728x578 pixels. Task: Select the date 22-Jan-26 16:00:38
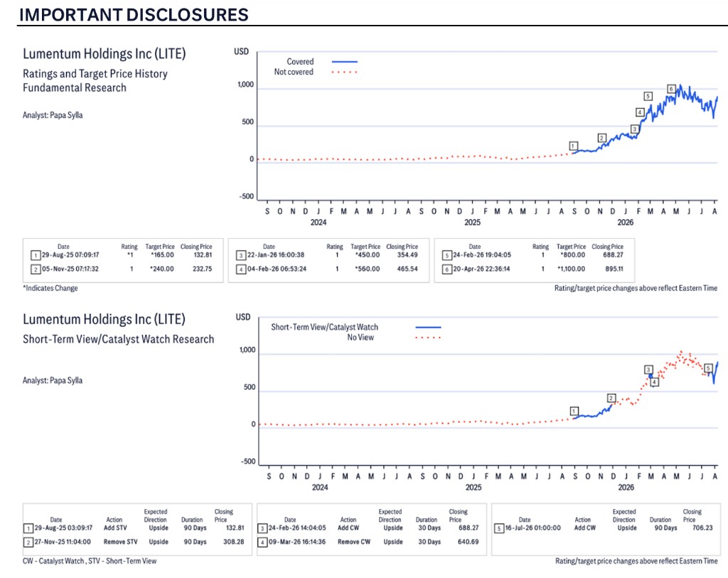[x=276, y=255]
